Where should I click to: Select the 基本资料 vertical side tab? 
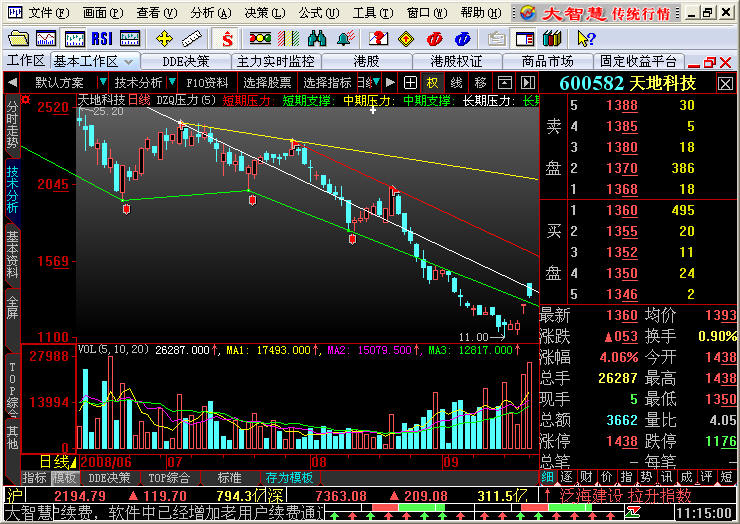12,254
